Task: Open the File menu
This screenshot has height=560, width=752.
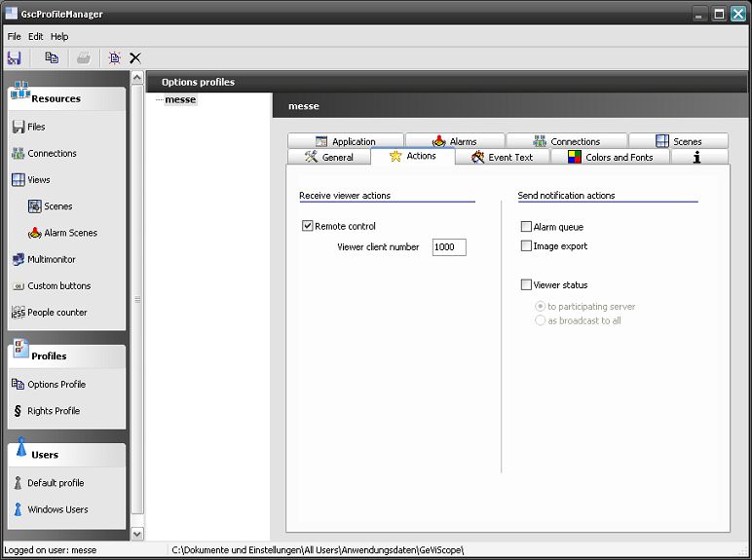Action: click(x=14, y=36)
